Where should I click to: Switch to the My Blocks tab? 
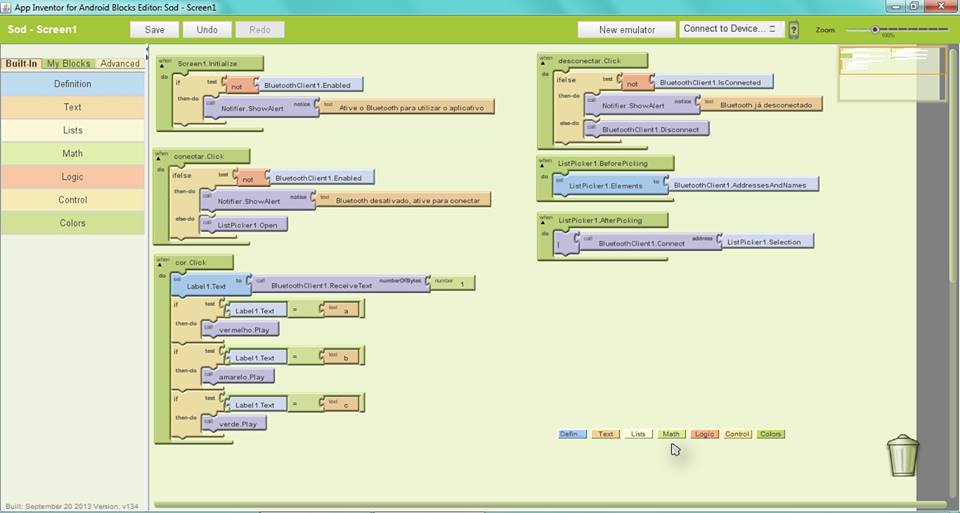click(x=68, y=63)
